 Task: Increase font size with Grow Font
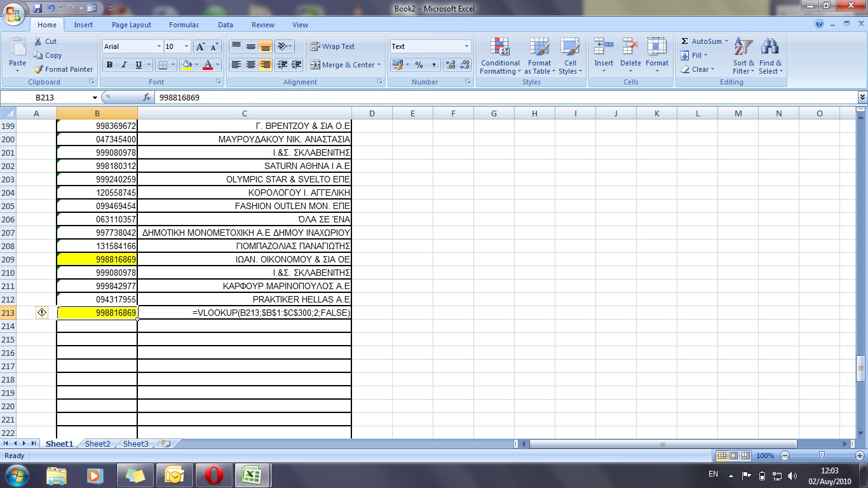point(200,46)
